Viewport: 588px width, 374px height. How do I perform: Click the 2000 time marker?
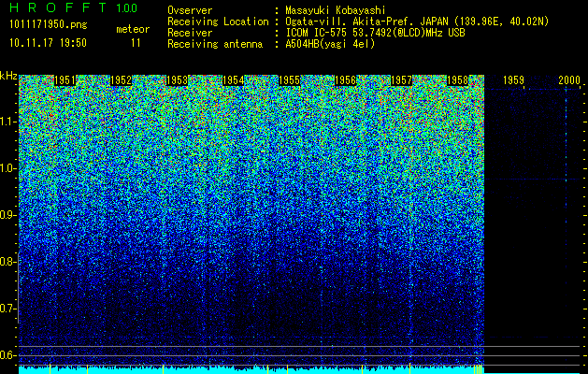569,80
